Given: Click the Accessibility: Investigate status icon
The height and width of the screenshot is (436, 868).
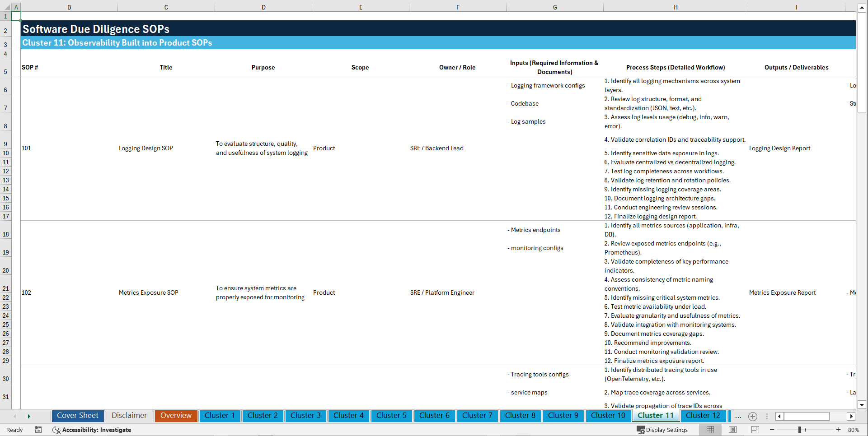Looking at the screenshot, I should pos(92,430).
